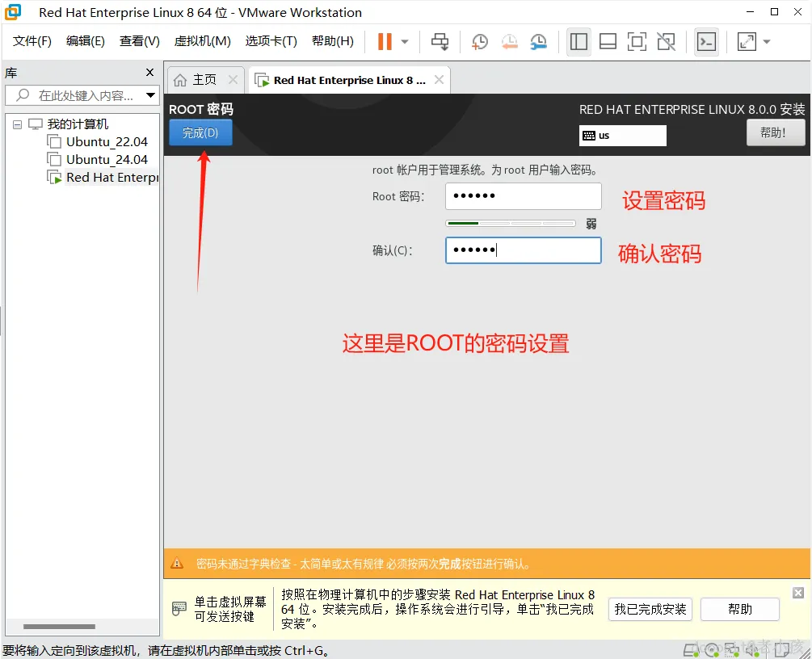This screenshot has height=659, width=812.
Task: Show the thumbnail bar
Action: coord(608,41)
